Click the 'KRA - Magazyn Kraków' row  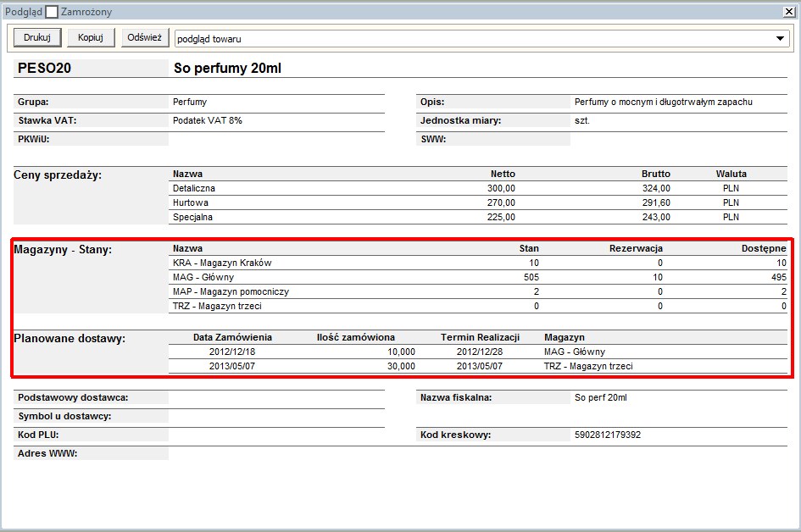coord(478,263)
